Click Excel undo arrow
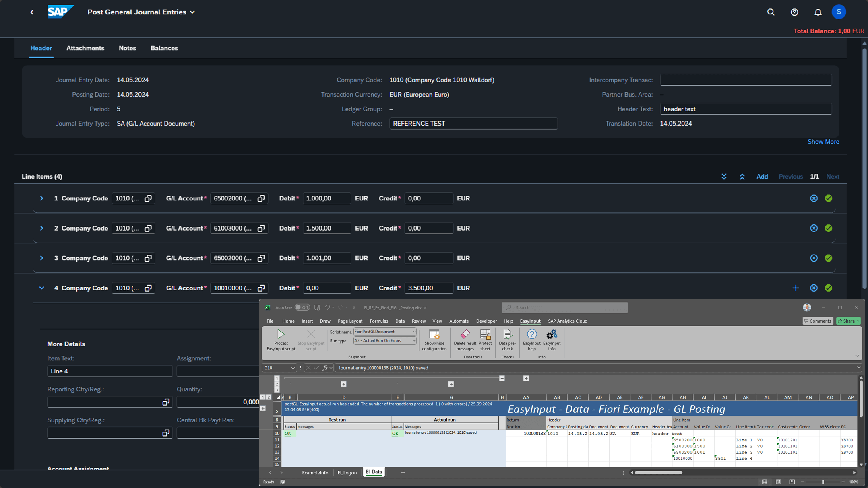 point(327,307)
